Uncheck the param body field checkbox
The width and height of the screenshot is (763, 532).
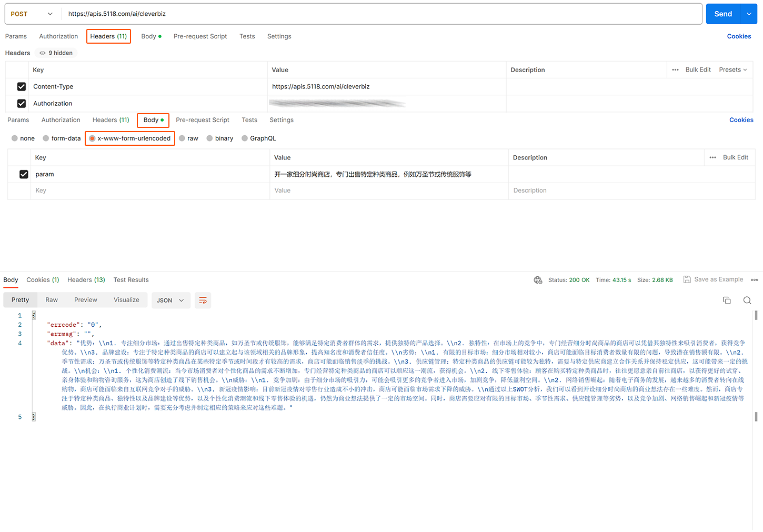pyautogui.click(x=24, y=174)
